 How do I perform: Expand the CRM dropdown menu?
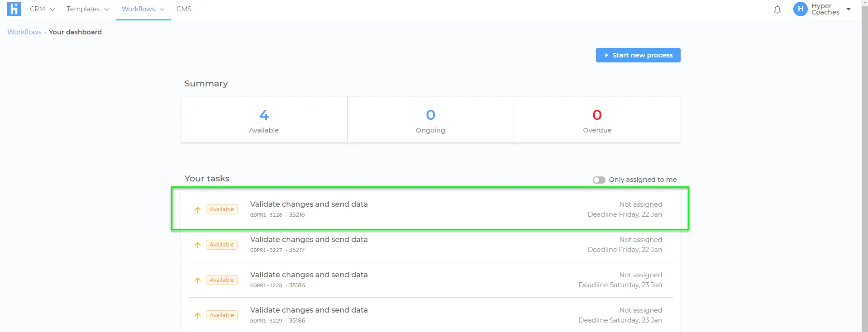[42, 9]
